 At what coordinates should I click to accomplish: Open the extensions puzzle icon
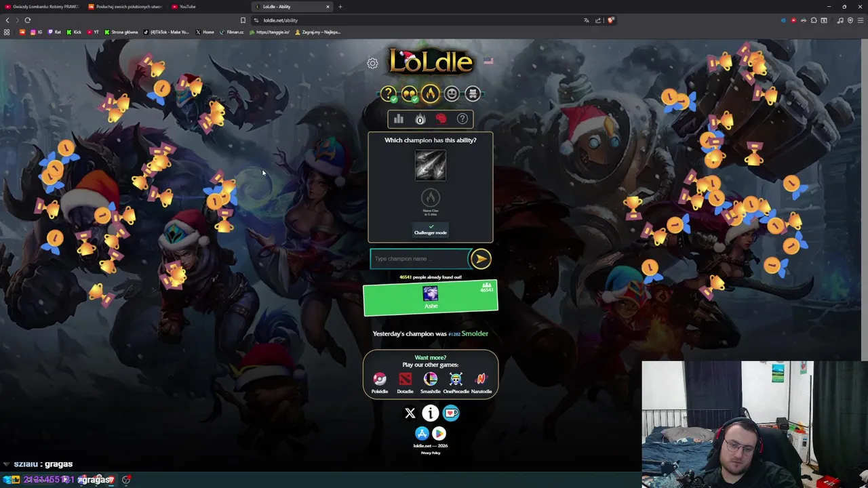pos(814,20)
